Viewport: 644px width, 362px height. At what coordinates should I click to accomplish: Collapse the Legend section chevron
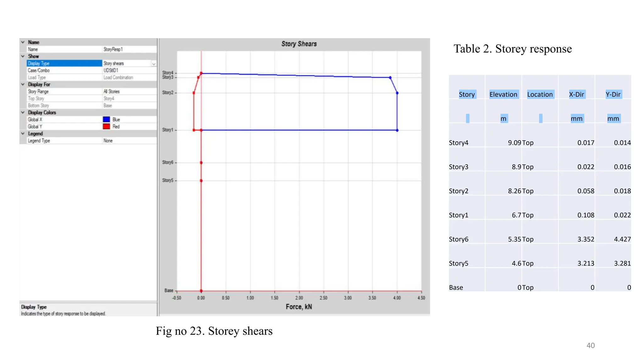point(23,134)
